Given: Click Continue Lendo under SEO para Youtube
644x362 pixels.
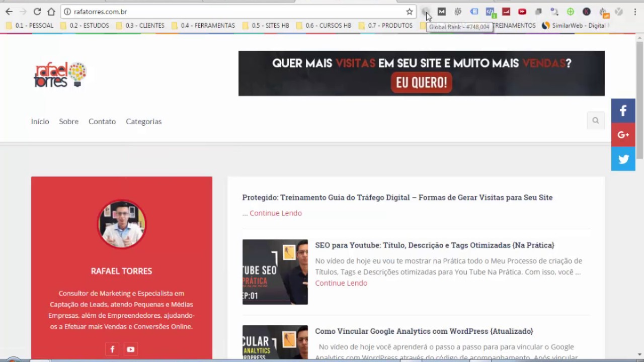Looking at the screenshot, I should [x=341, y=283].
